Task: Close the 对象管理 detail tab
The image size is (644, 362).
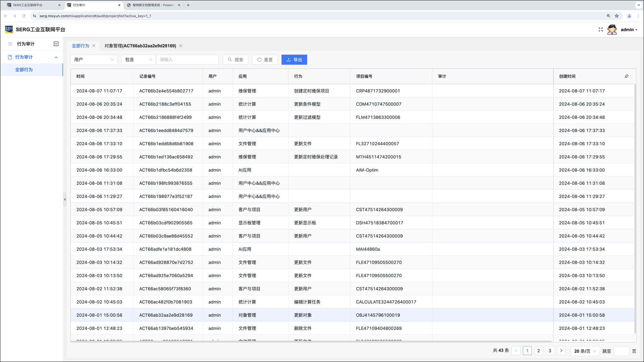Action: (180, 46)
